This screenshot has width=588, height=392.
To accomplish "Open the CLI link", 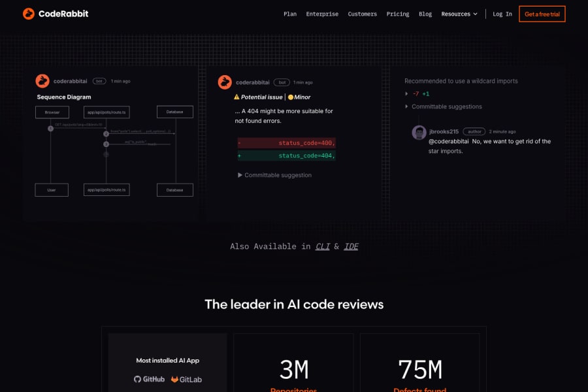I will click(x=322, y=246).
